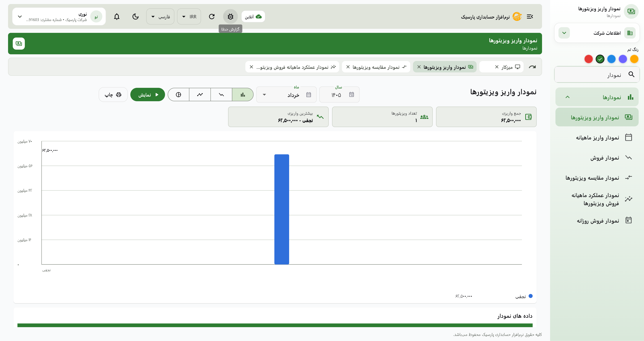Refresh using the reload icon
This screenshot has width=644, height=341.
pos(212,17)
